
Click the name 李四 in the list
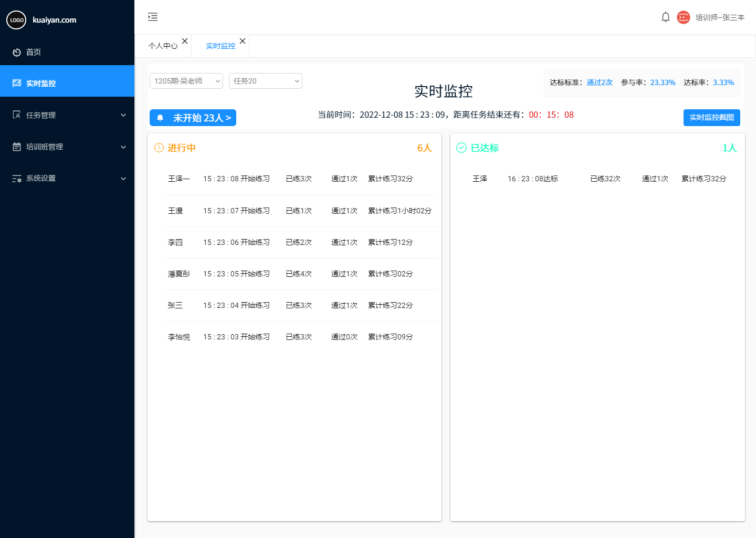pyautogui.click(x=175, y=242)
